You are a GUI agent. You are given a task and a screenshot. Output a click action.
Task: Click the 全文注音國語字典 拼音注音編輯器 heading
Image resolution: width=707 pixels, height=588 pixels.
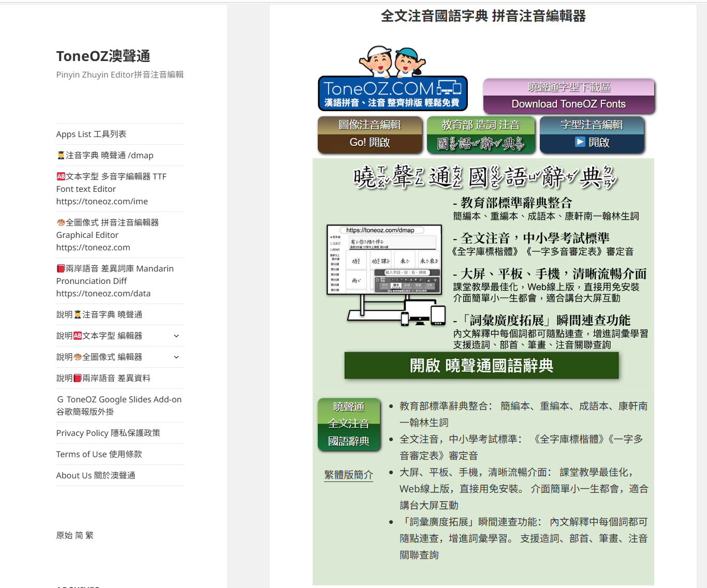[483, 16]
